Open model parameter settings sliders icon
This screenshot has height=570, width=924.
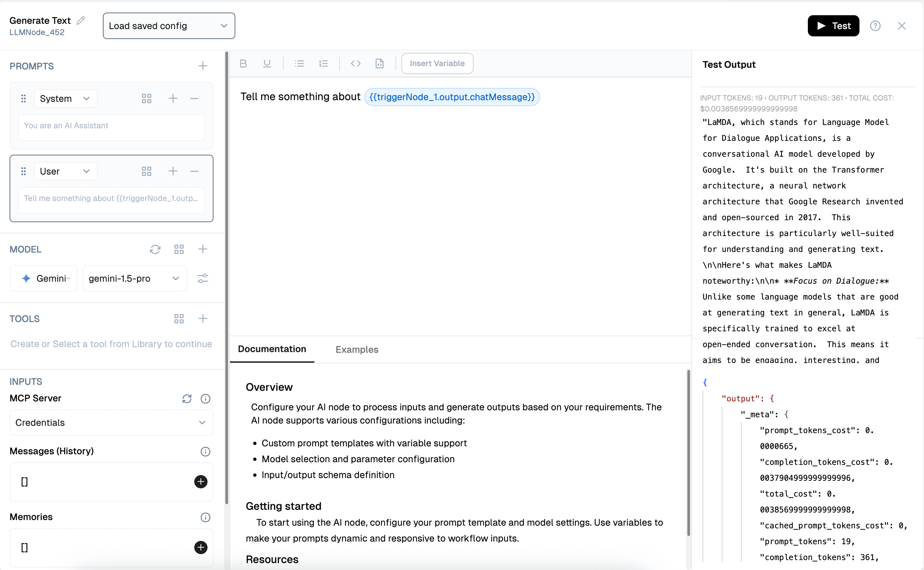click(203, 279)
